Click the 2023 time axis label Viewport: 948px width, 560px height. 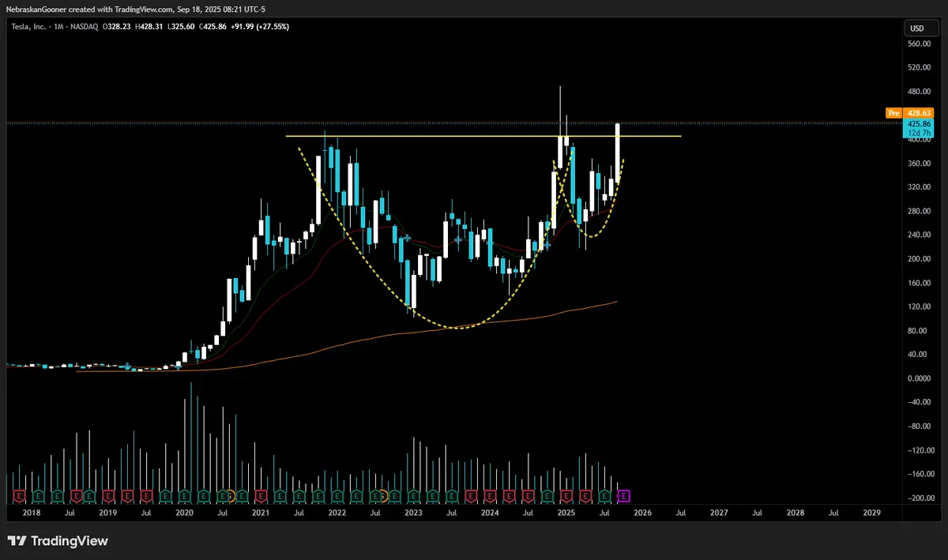413,513
